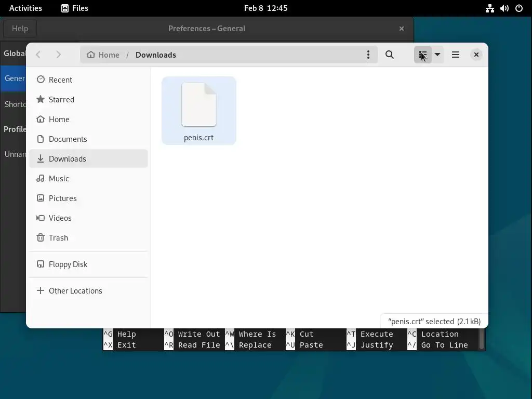This screenshot has width=532, height=399.
Task: Click Help in the Preferences window
Action: pyautogui.click(x=20, y=29)
